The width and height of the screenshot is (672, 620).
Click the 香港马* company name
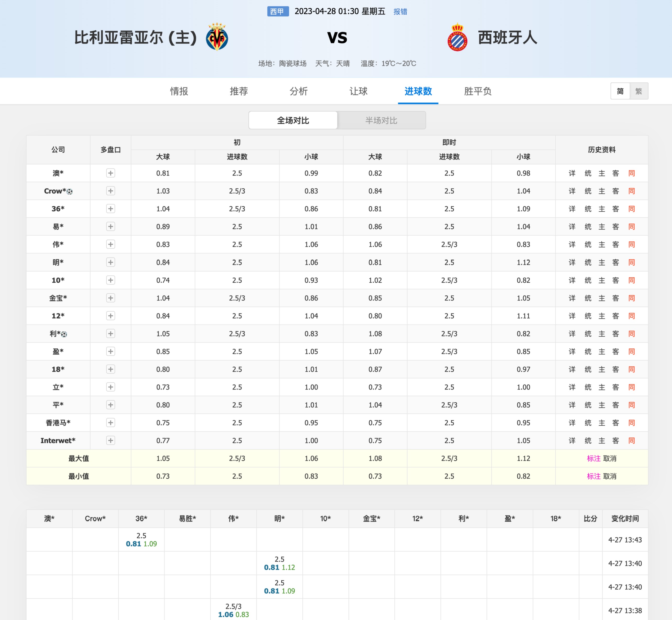[x=58, y=423]
